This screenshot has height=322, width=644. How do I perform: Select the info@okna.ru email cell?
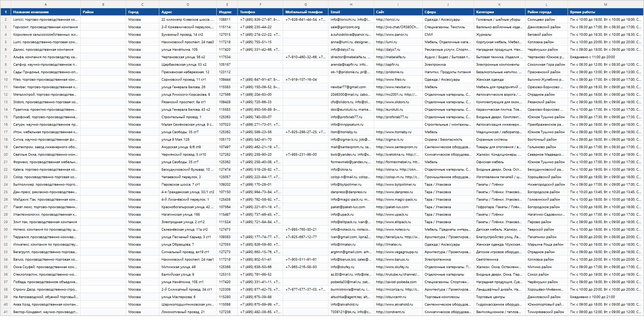click(x=351, y=170)
